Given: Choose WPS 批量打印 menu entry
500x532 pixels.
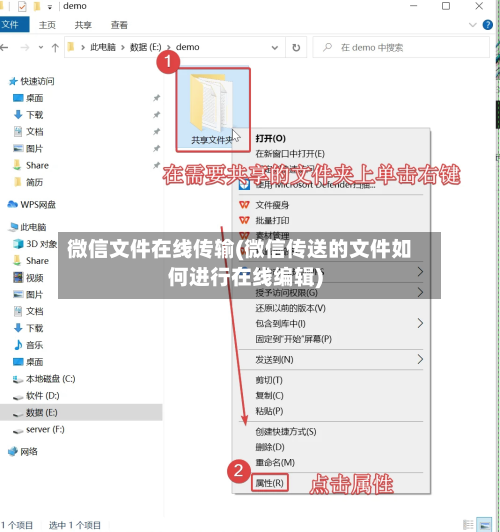Looking at the screenshot, I should pos(272,221).
